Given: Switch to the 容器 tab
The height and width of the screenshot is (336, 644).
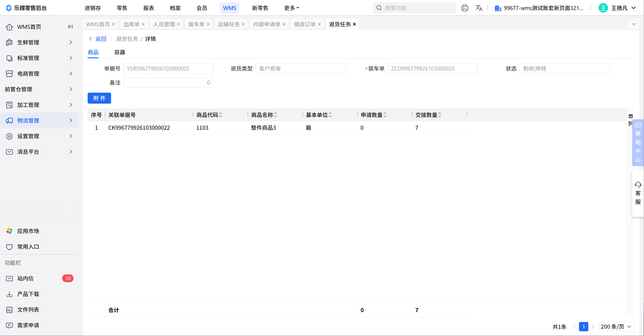Looking at the screenshot, I should coord(120,52).
